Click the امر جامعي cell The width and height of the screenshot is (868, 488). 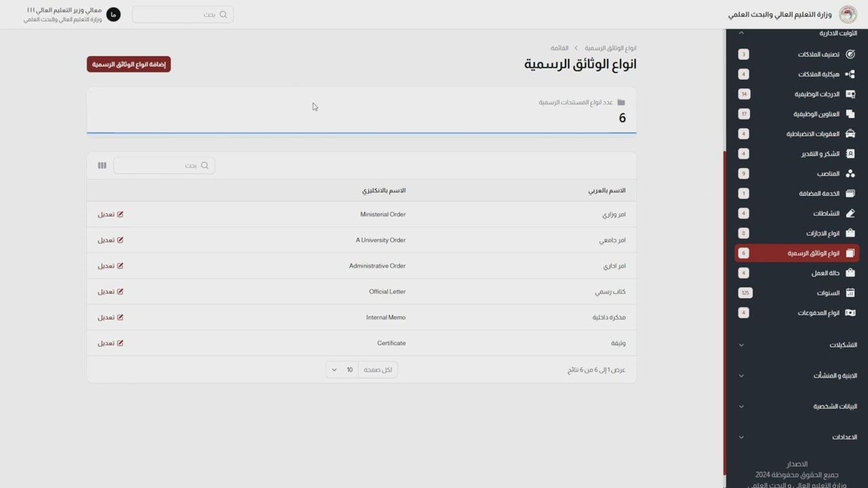pyautogui.click(x=612, y=240)
